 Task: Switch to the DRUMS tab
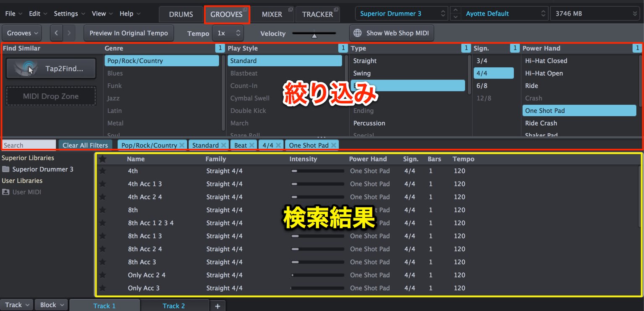[181, 14]
